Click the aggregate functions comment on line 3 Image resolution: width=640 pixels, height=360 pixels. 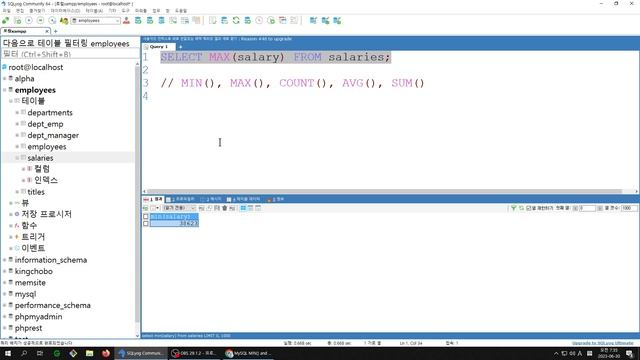[x=292, y=83]
